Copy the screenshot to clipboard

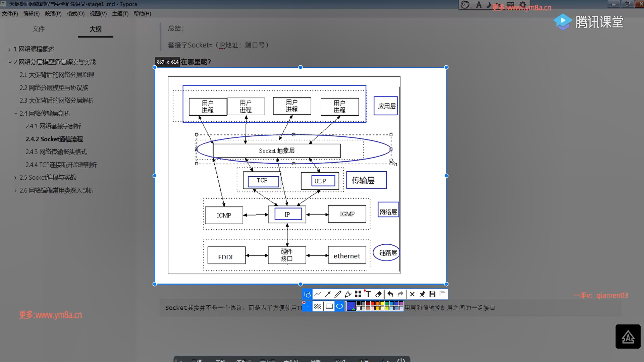(442, 294)
